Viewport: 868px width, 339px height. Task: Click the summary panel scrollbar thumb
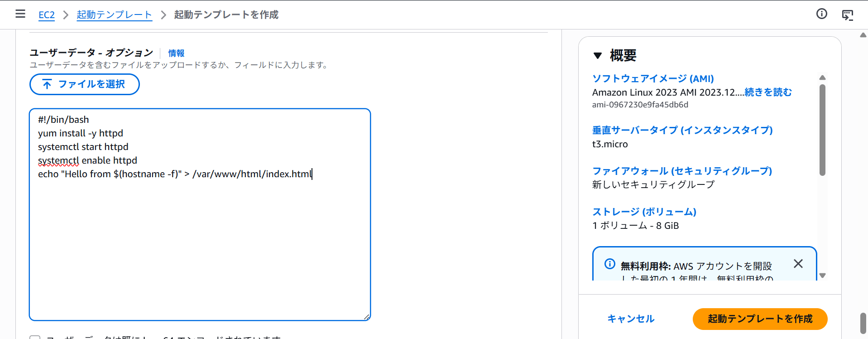(823, 130)
